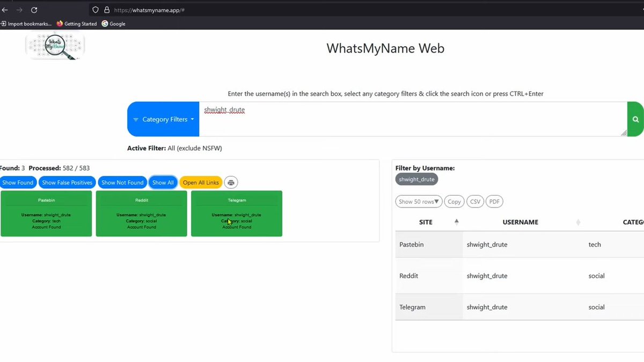Viewport: 644px width, 362px height.
Task: Click Show False Positives button
Action: click(x=67, y=182)
